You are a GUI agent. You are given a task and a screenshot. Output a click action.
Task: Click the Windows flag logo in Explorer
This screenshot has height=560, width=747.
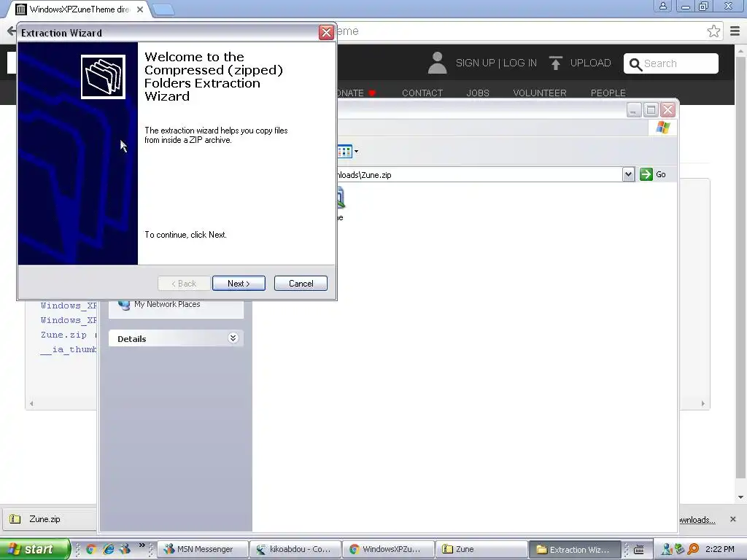pyautogui.click(x=662, y=128)
